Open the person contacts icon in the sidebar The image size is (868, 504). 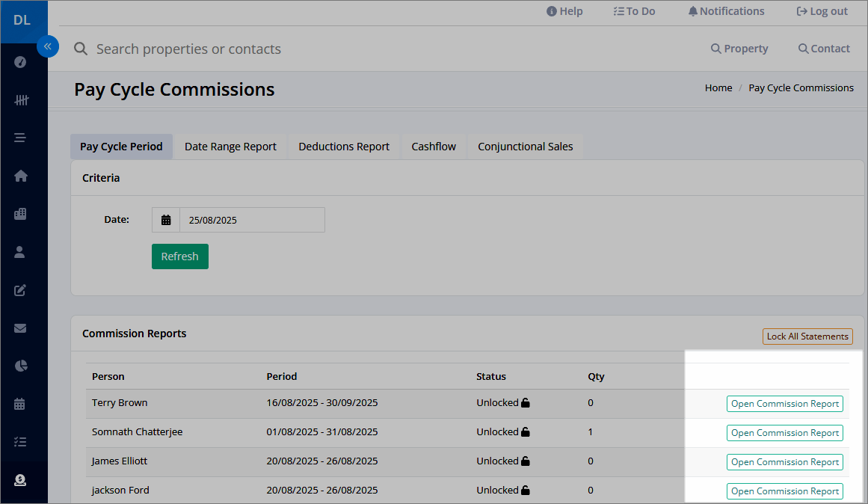pos(19,252)
